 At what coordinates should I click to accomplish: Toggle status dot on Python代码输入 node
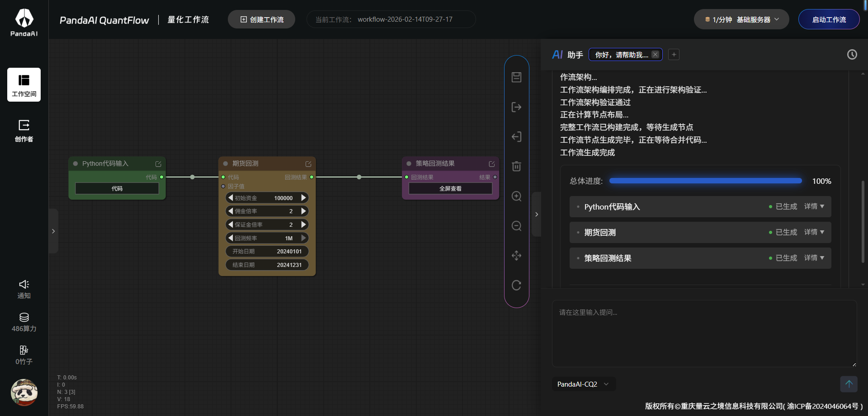(75, 164)
